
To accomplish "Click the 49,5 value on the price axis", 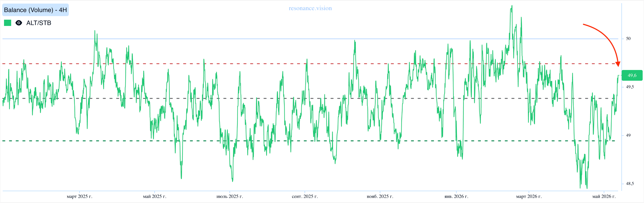I will [x=630, y=87].
